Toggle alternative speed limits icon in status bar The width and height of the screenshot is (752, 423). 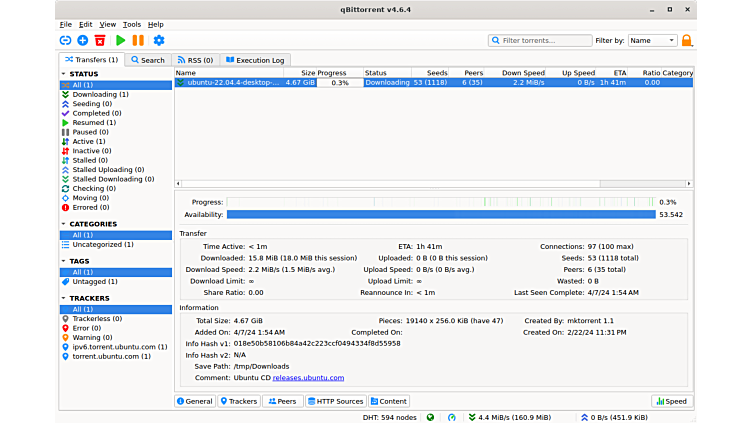pyautogui.click(x=452, y=417)
